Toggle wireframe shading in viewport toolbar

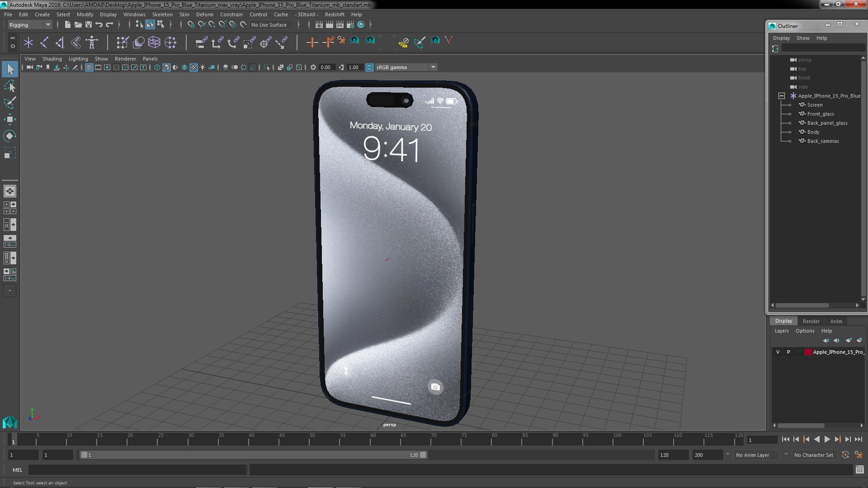tap(157, 67)
